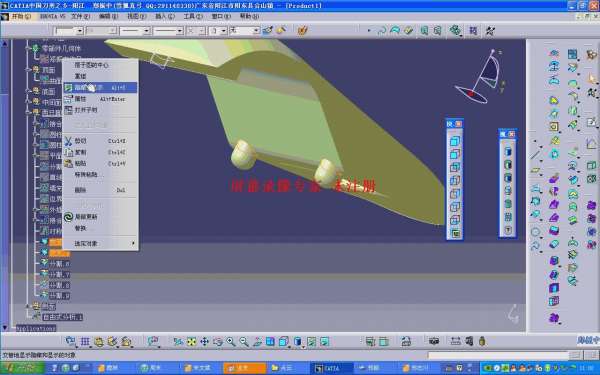Expand the 选定对象 submenu arrow
This screenshot has height=375, width=600.
133,243
